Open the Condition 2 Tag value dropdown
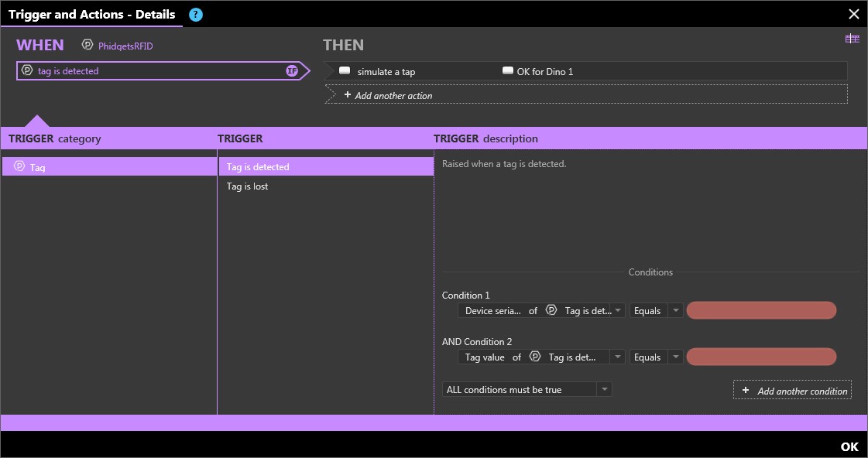Image resolution: width=868 pixels, height=458 pixels. (618, 357)
